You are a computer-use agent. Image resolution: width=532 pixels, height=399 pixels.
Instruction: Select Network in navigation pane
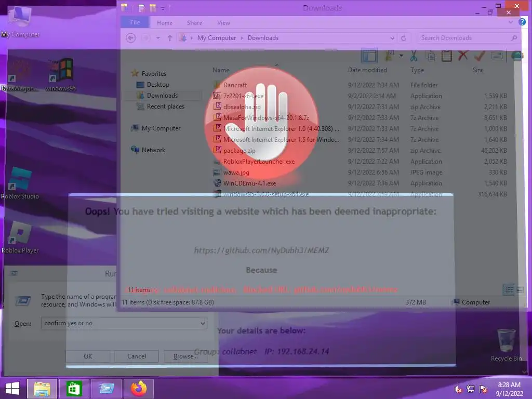153,150
